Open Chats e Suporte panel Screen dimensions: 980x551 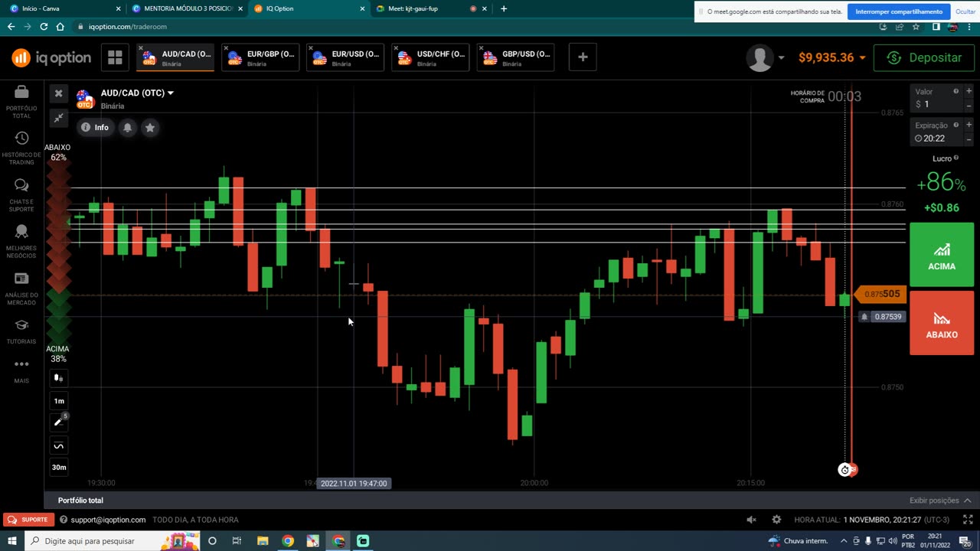[21, 195]
